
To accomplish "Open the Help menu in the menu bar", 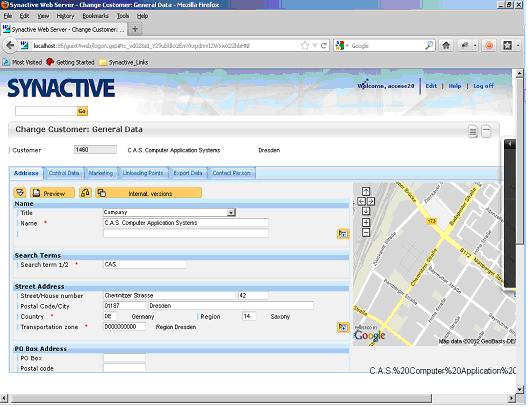I will click(142, 16).
